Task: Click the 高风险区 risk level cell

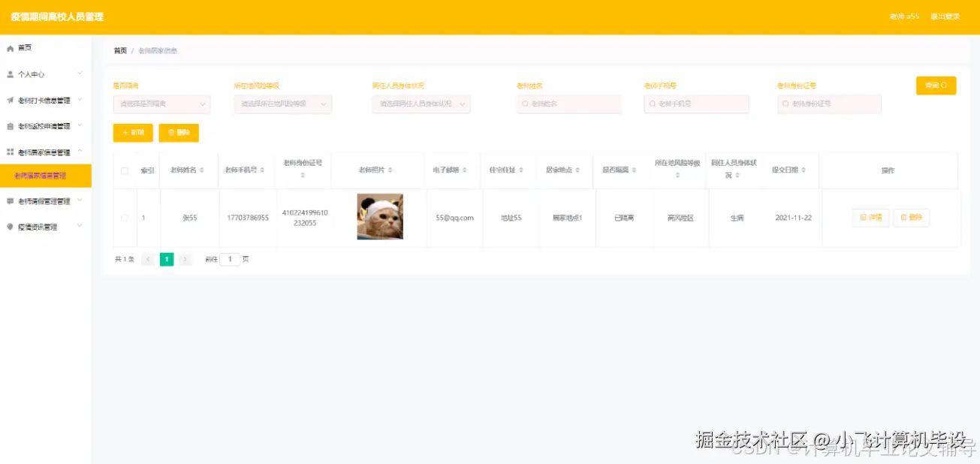Action: [x=680, y=218]
